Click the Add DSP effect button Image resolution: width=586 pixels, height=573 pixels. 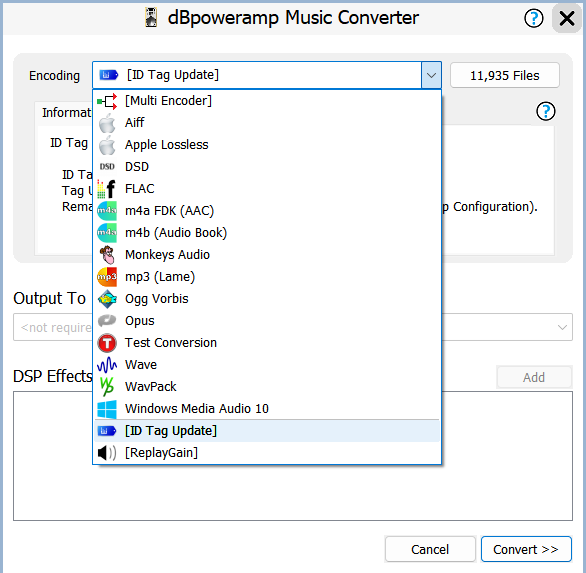click(534, 378)
